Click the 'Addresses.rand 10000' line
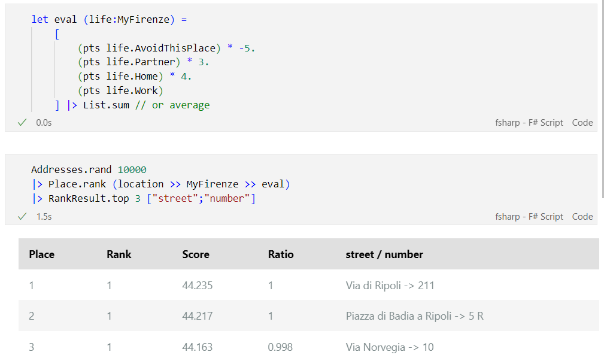 (89, 169)
